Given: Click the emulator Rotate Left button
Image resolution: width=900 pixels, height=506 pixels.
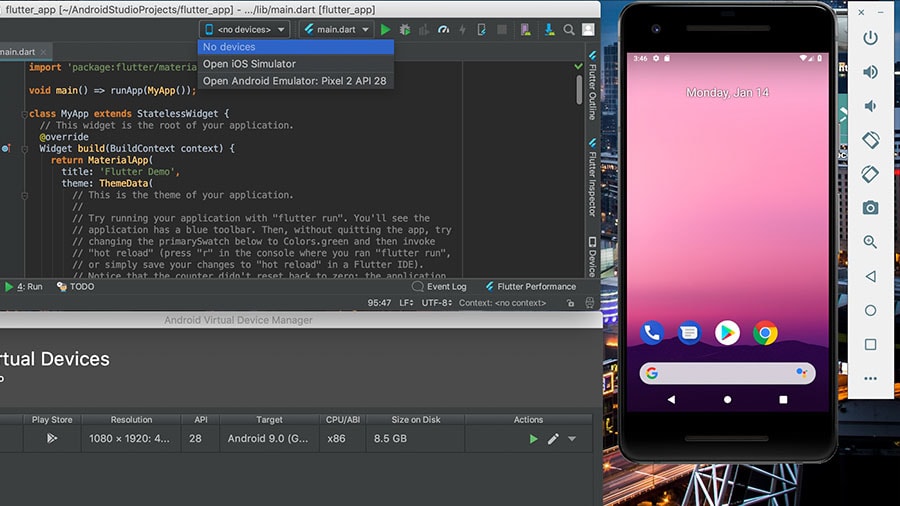Looking at the screenshot, I should pyautogui.click(x=870, y=140).
